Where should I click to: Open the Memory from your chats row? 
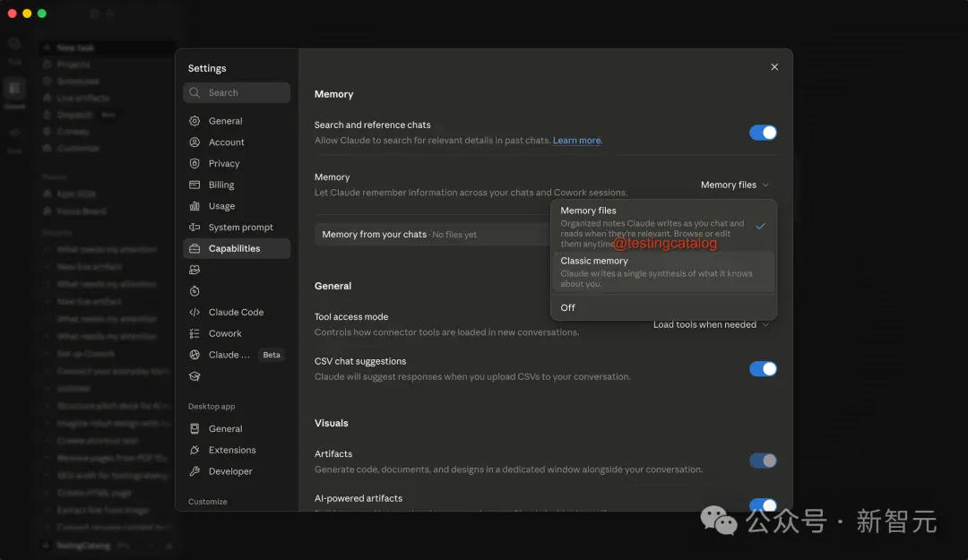[432, 235]
